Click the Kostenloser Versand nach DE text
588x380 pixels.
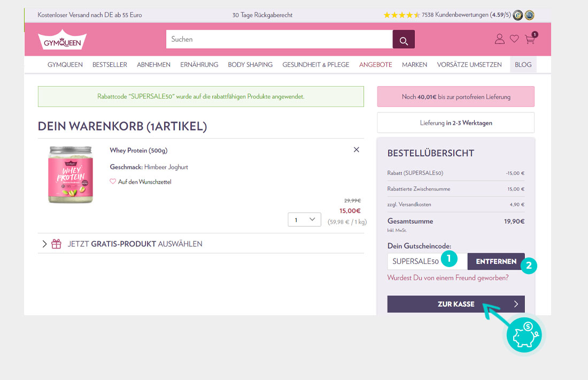90,15
